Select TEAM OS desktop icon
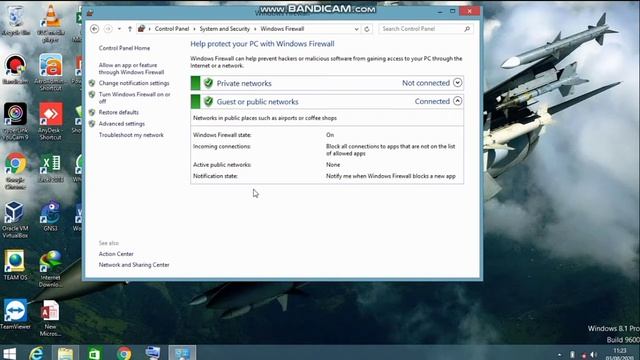Viewport: 640px width, 360px height. [16, 265]
